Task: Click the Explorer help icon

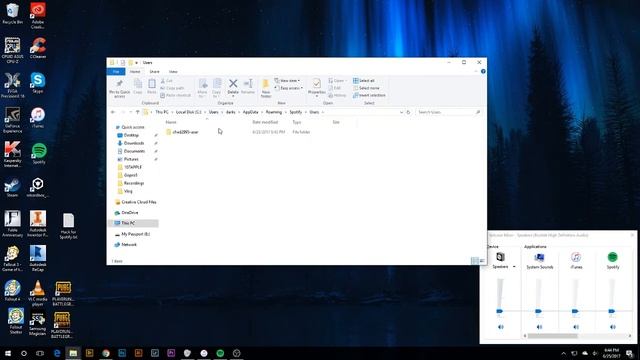Action: 483,71
